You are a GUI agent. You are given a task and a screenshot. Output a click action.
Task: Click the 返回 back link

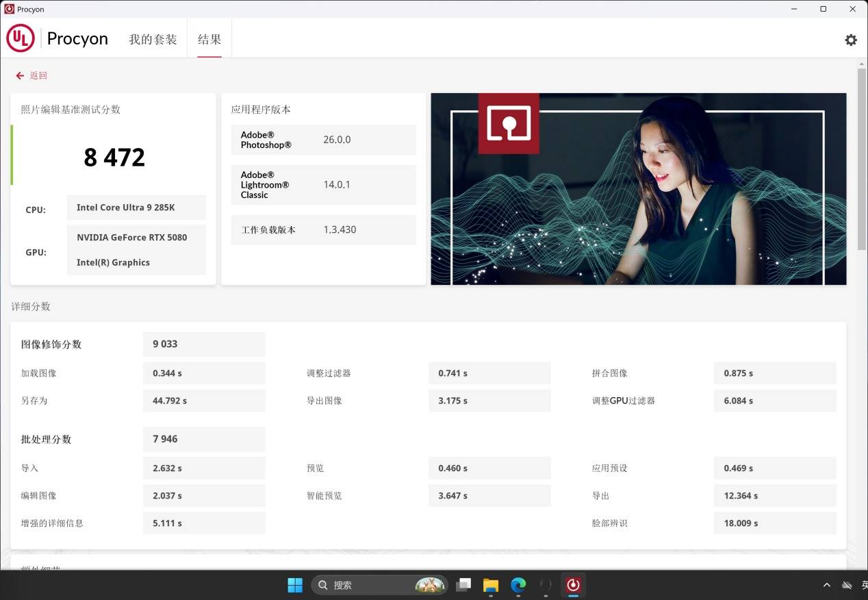[38, 76]
